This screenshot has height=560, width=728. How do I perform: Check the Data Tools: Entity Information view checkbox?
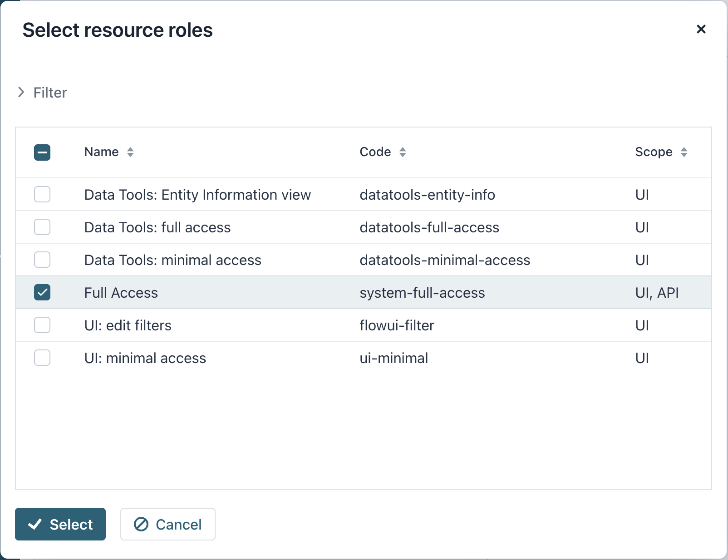(x=42, y=195)
